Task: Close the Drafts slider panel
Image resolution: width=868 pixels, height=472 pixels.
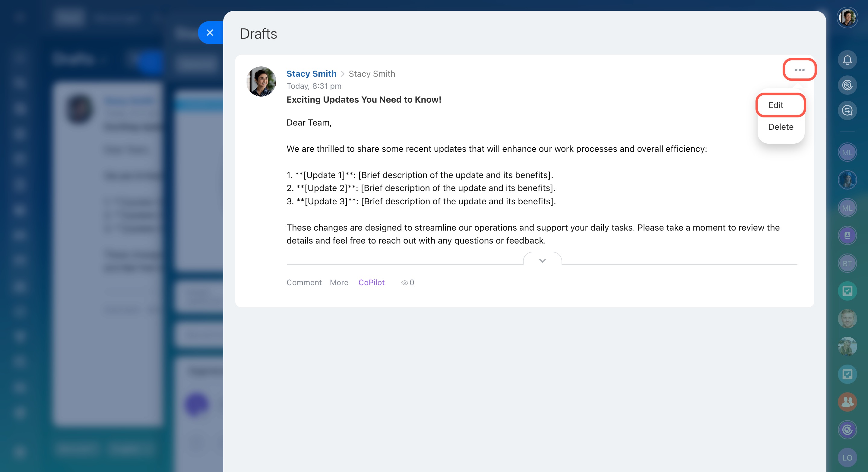Action: (x=210, y=33)
